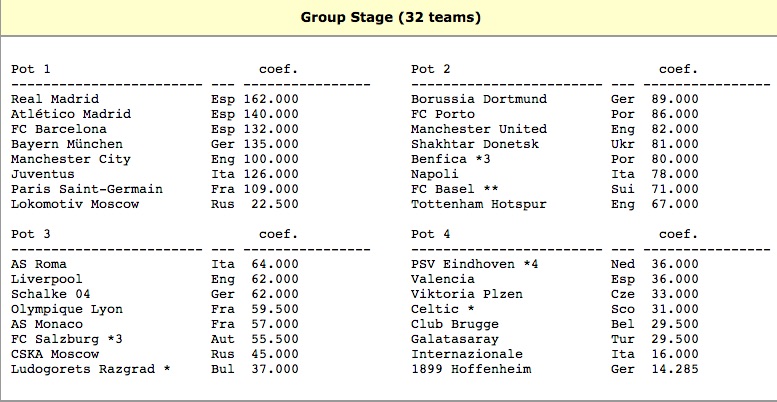Click on AS Roma in Pot 3

39,264
